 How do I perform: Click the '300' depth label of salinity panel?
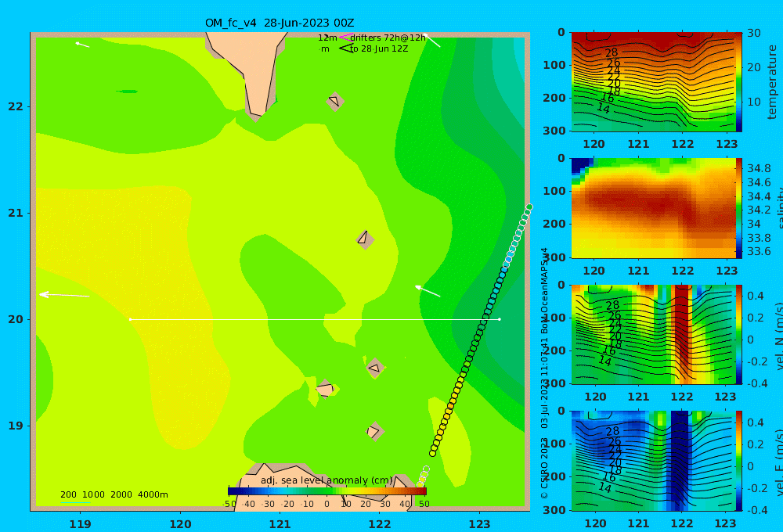point(554,257)
